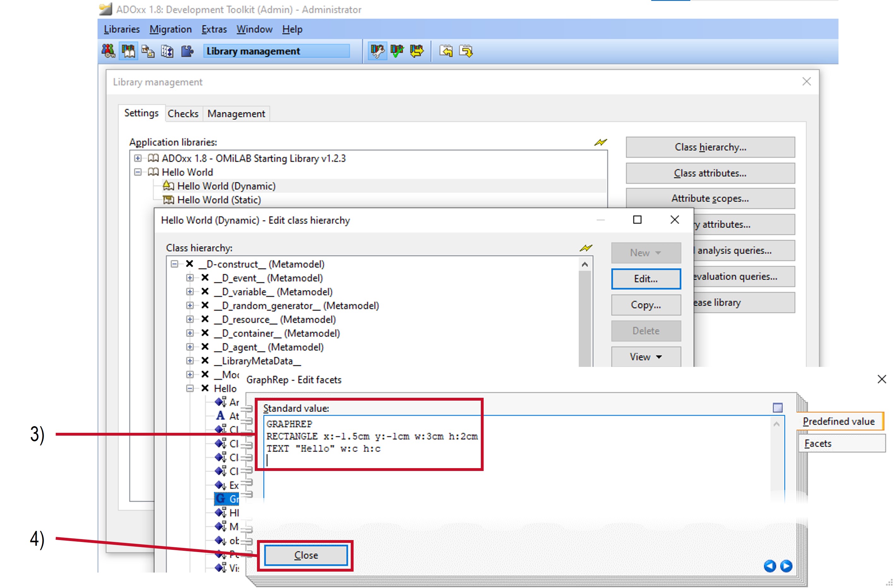Open the Help menu
895x588 pixels.
(x=292, y=29)
